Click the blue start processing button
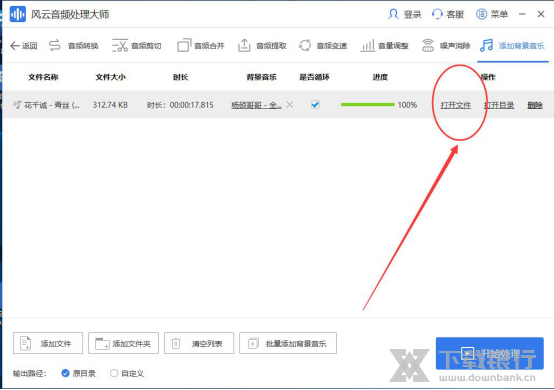Viewport: 554px width, 390px height. 490,354
